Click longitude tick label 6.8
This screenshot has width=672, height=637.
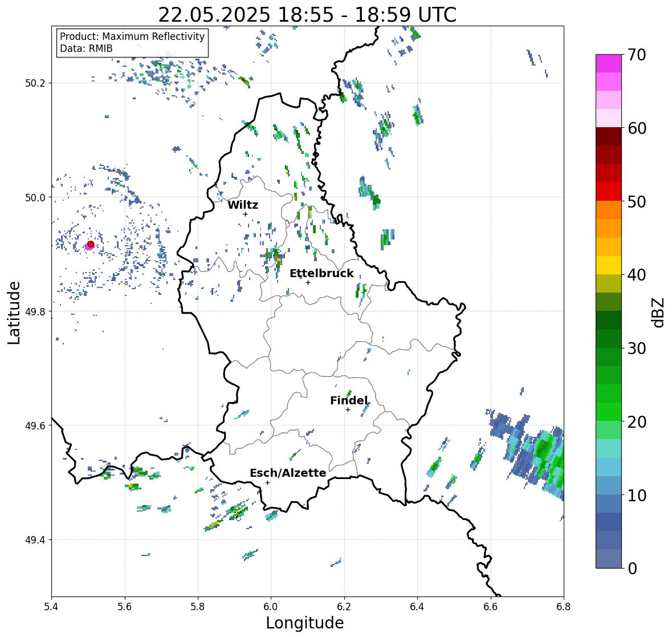(x=563, y=607)
